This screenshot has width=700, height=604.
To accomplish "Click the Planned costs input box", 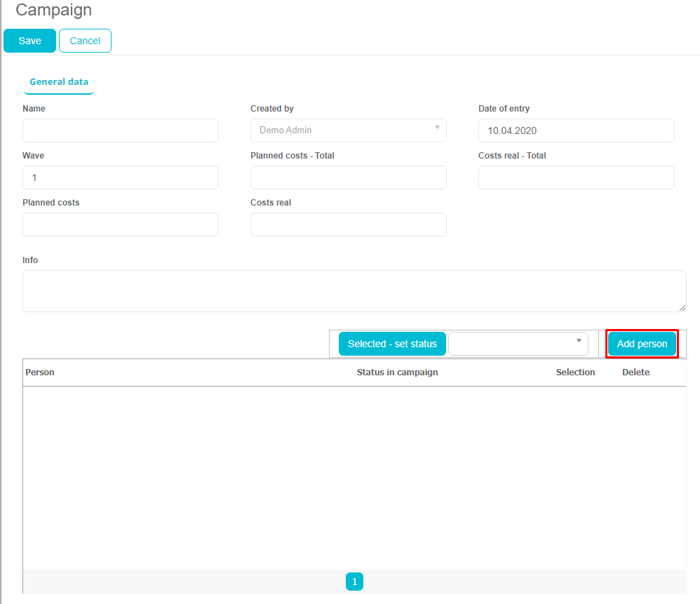I will click(121, 224).
